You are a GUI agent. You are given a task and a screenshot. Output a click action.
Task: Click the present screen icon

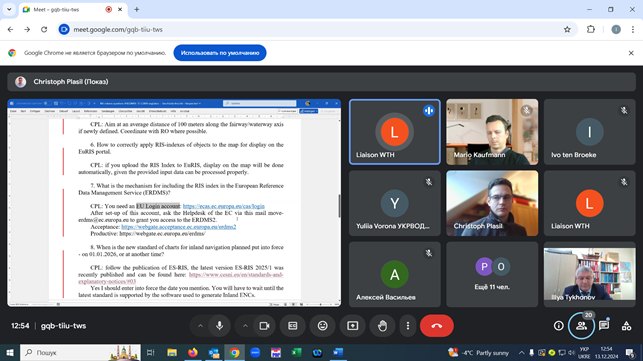tap(353, 326)
